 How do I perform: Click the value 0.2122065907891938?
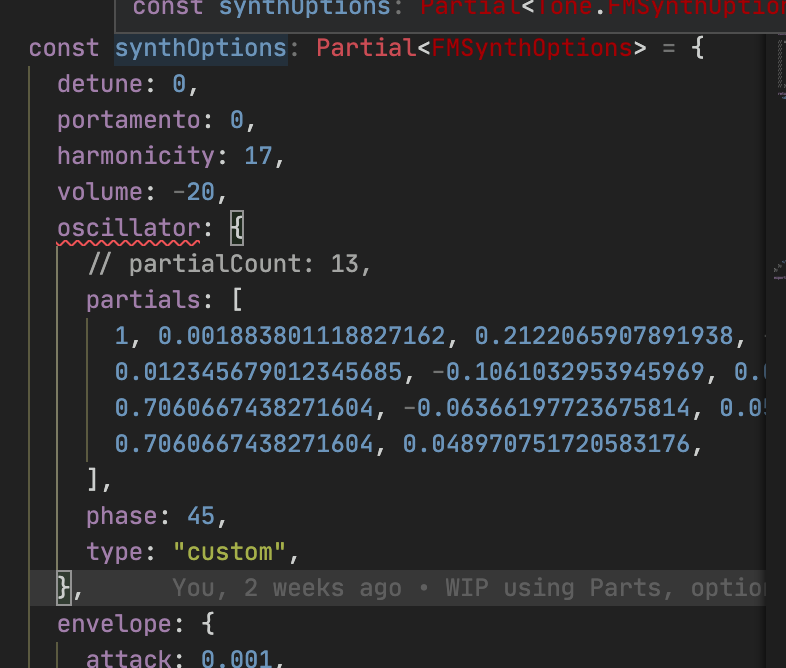[x=604, y=336]
